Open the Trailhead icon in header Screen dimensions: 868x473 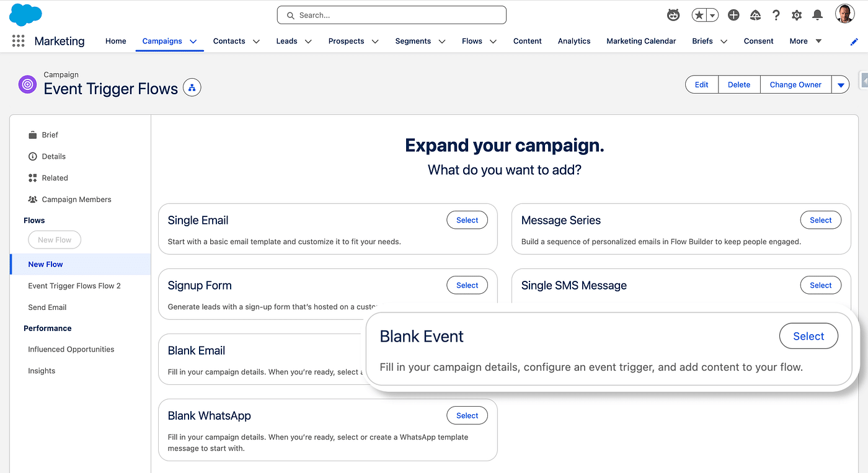tap(755, 15)
